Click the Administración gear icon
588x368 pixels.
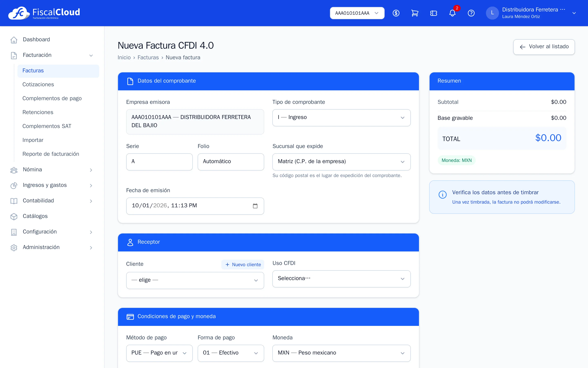pos(14,248)
